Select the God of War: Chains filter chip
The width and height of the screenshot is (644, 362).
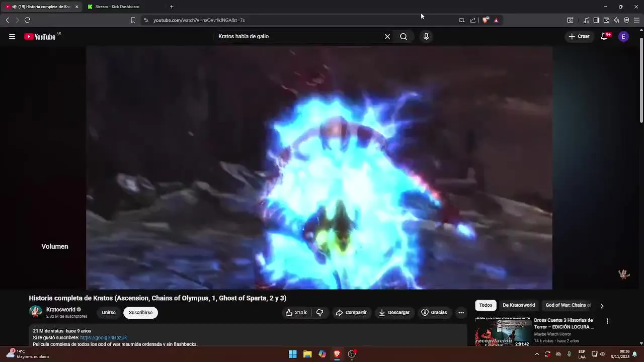pos(568,305)
